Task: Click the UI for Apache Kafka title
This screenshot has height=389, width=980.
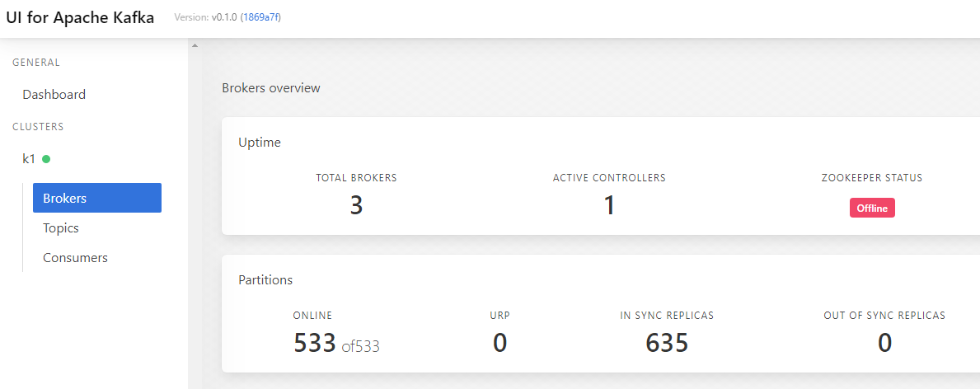Action: (80, 17)
